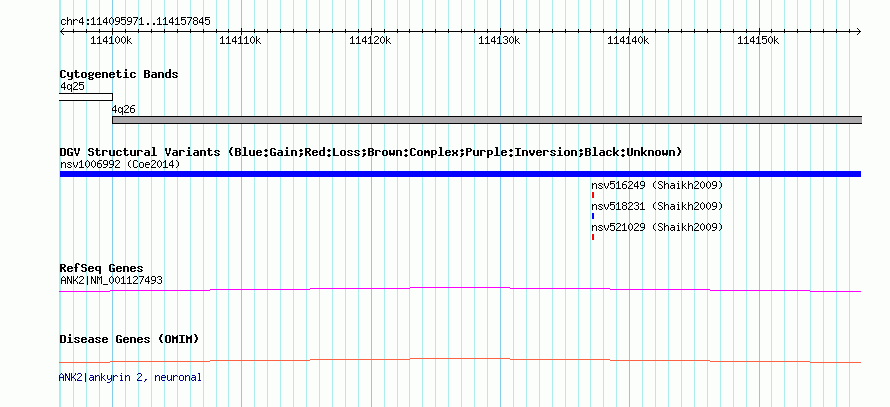
Task: Click the 114110k ruler tick label
Action: pos(241,40)
